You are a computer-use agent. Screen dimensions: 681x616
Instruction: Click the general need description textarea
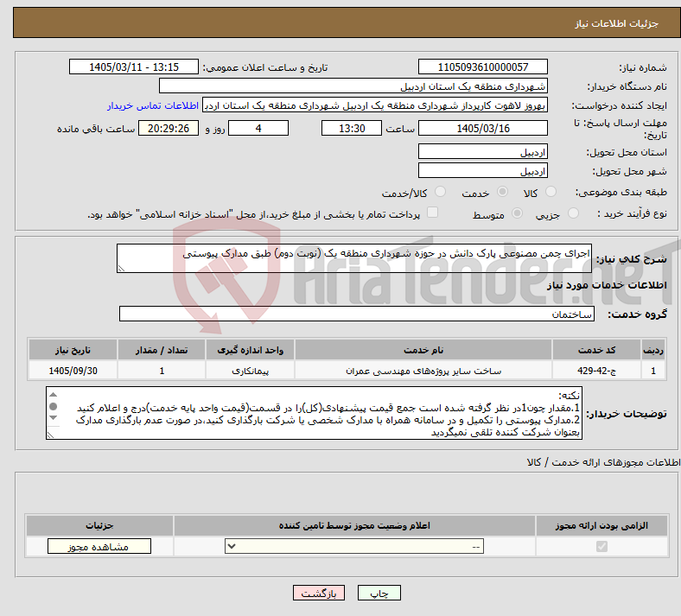point(354,258)
